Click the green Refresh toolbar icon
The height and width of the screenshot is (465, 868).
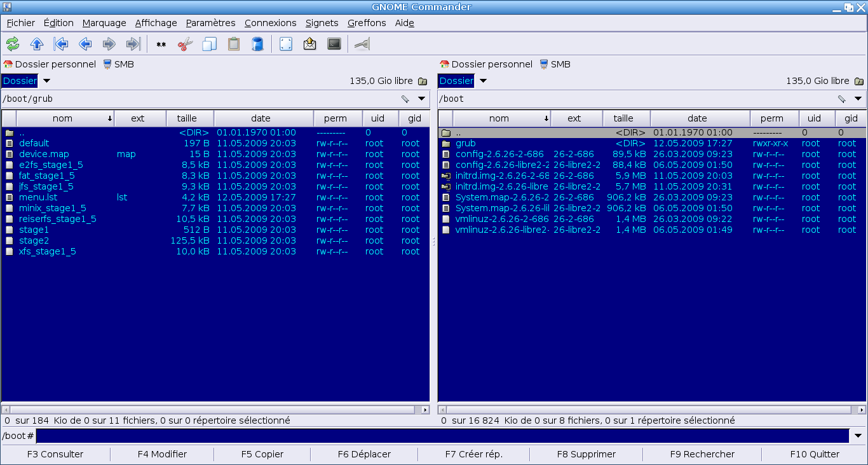(13, 44)
